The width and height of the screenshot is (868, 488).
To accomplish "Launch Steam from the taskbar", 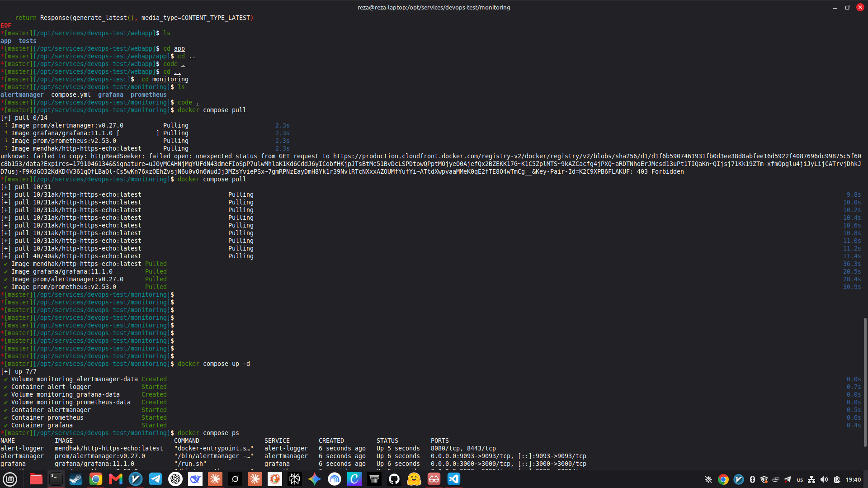I will click(x=76, y=479).
